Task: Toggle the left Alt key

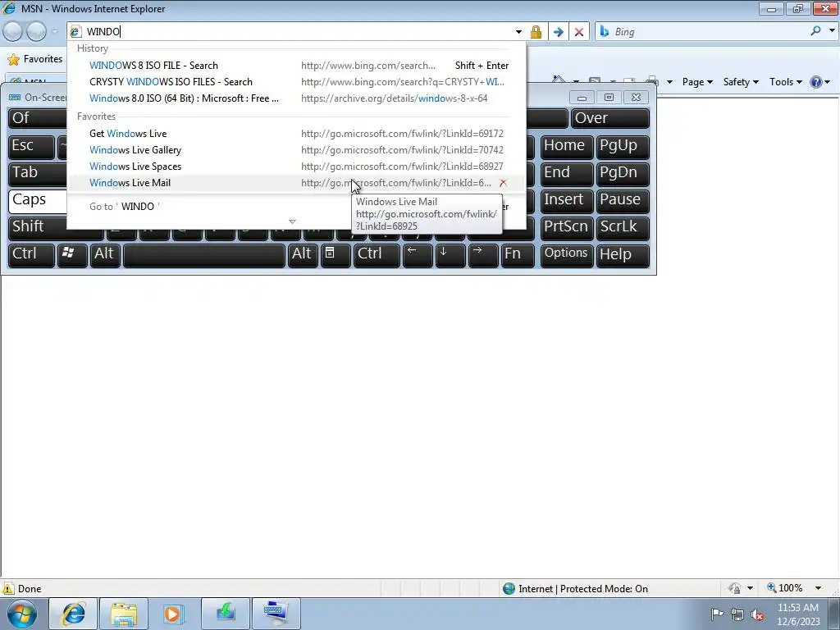Action: click(x=105, y=254)
